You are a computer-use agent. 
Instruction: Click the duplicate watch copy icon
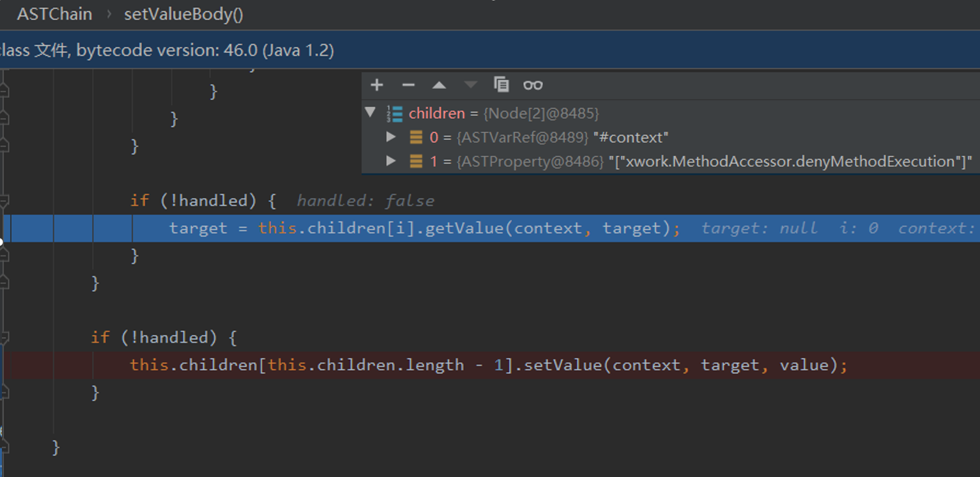(501, 84)
